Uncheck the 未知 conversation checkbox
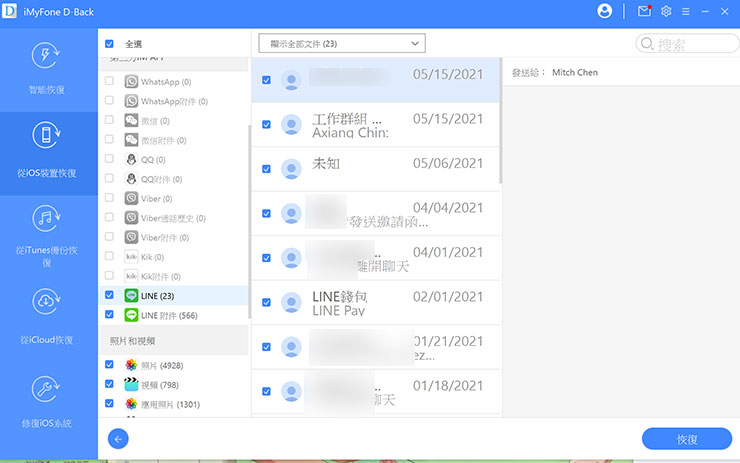Viewport: 740px width, 463px height. coord(266,169)
